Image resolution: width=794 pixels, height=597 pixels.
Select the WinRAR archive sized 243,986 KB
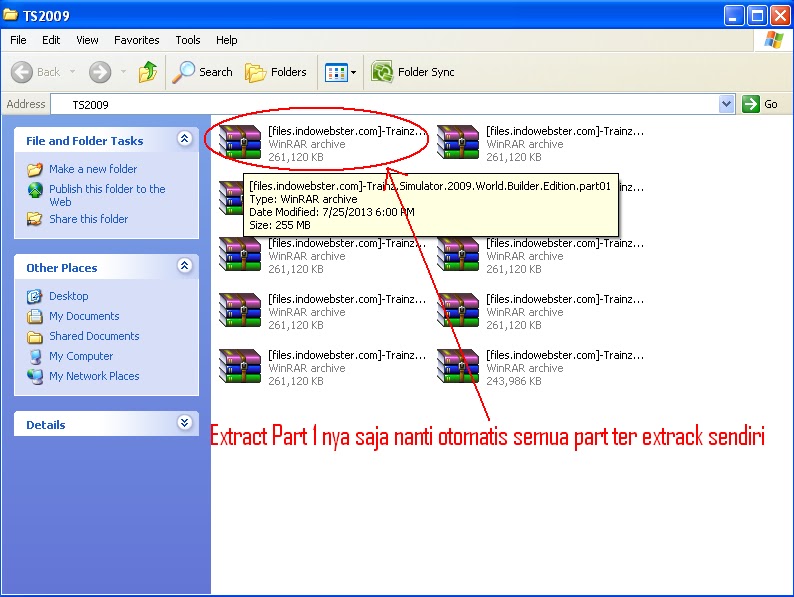541,368
